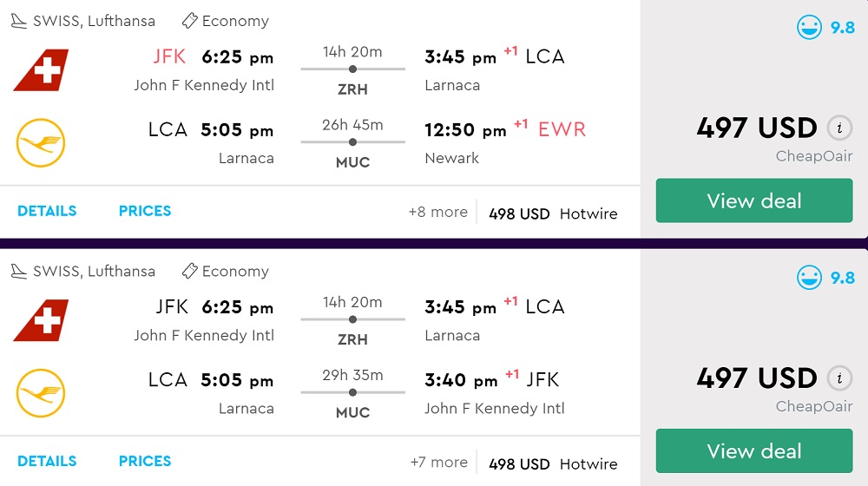Open DETAILS tab for first flight
This screenshot has width=868, height=486.
click(47, 211)
